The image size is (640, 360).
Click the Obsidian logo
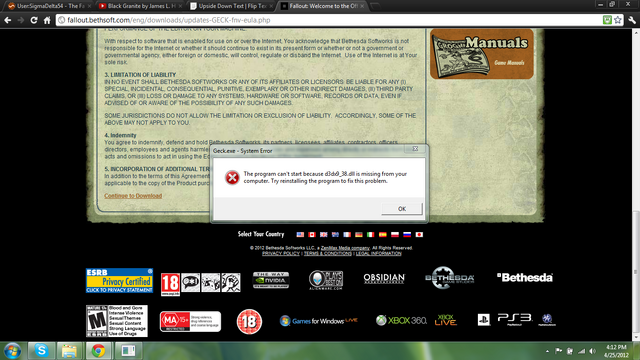pyautogui.click(x=384, y=279)
